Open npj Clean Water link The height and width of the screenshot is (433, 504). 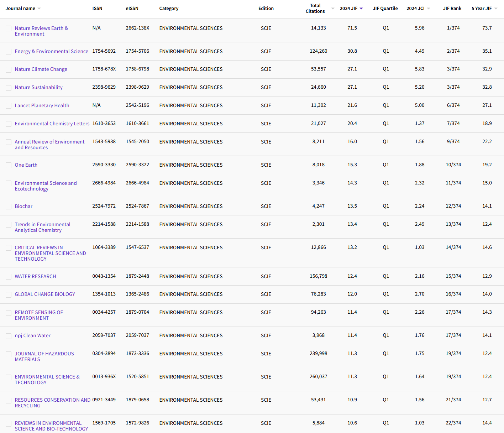[x=32, y=335]
